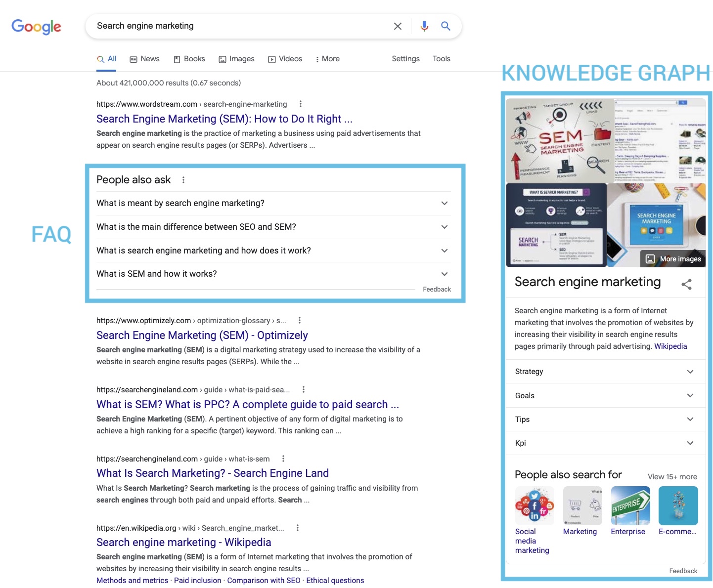
Task: Send Feedback on People also ask box
Action: click(x=437, y=290)
